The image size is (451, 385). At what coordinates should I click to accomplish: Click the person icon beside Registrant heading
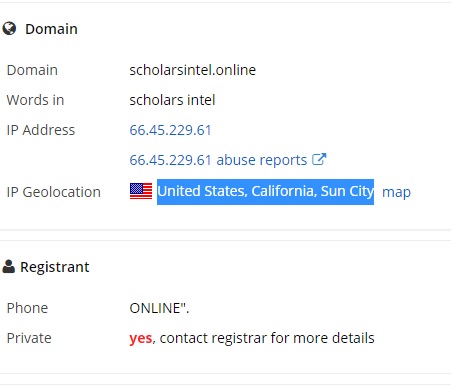[x=9, y=267]
